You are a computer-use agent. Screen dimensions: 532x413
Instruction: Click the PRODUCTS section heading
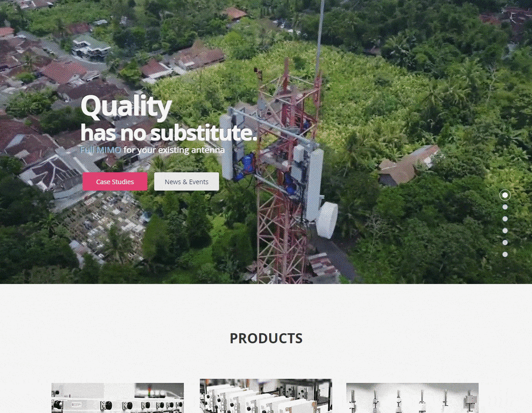point(266,338)
